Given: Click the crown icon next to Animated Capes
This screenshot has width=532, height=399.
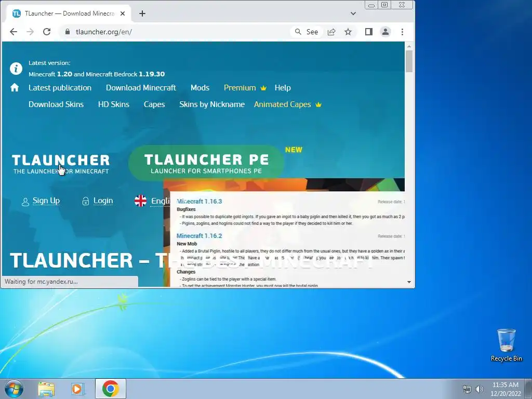Looking at the screenshot, I should pyautogui.click(x=318, y=105).
